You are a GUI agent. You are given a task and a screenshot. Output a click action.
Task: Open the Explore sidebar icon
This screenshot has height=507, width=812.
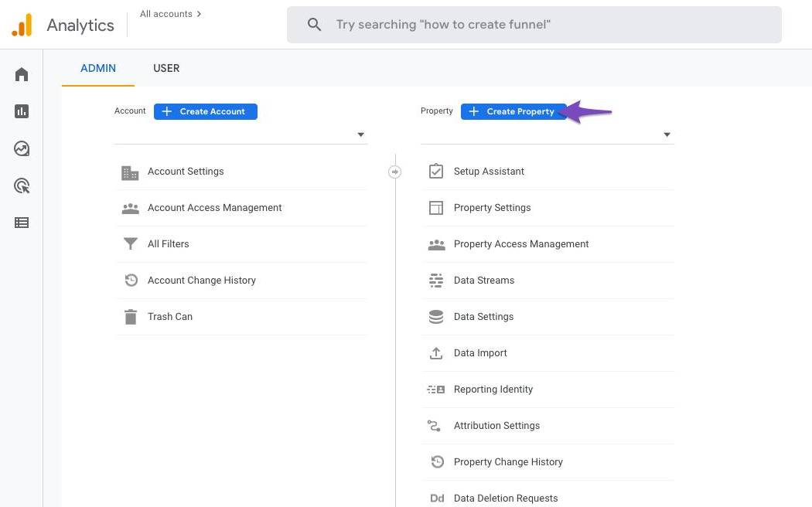tap(22, 148)
